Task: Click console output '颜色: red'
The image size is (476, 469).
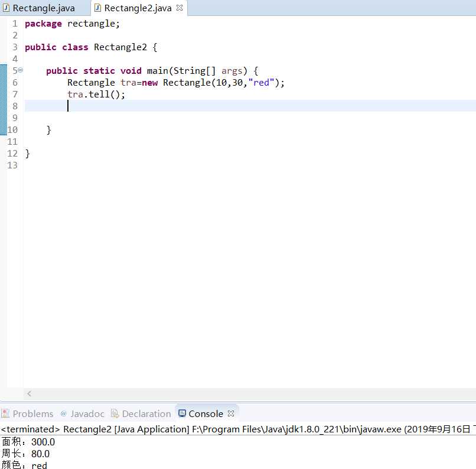Action: (24, 464)
